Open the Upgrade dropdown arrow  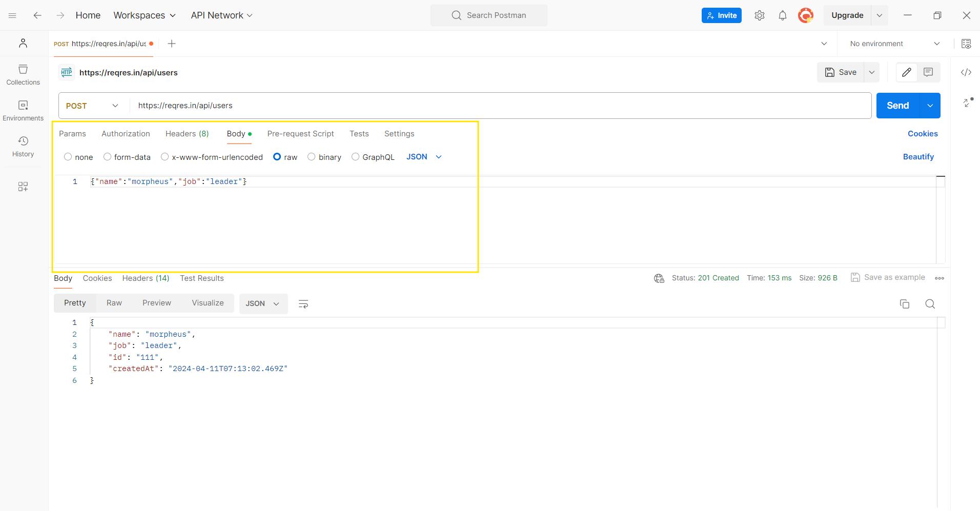click(x=880, y=15)
